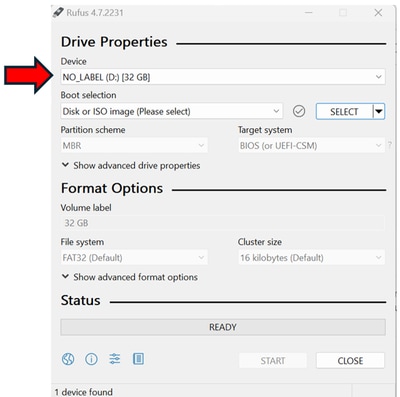Open the SELECT button's split arrow
The width and height of the screenshot is (400, 397).
(x=379, y=111)
